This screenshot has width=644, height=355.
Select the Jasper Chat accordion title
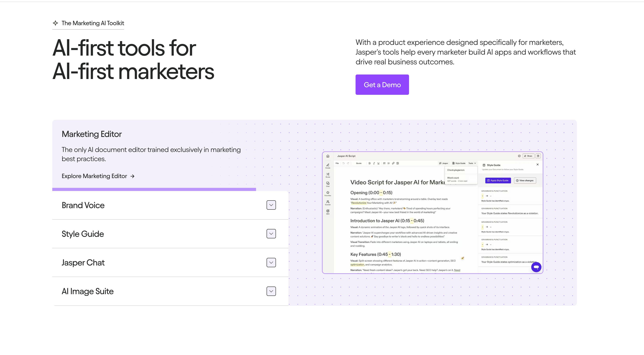point(83,263)
